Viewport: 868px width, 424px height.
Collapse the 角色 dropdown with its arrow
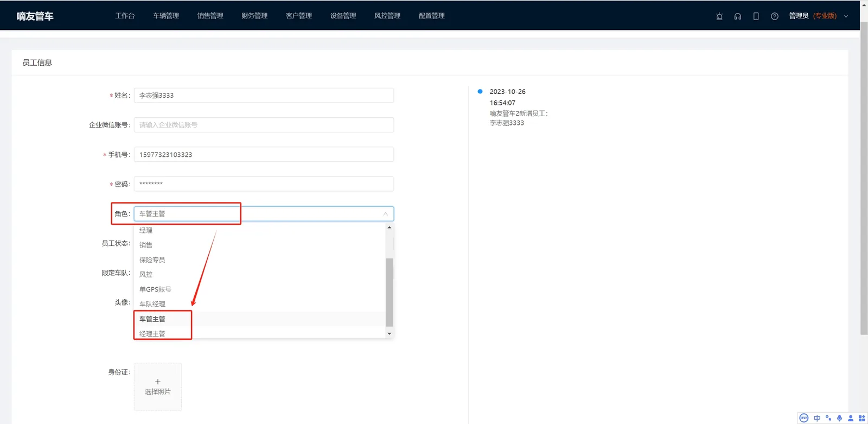click(386, 214)
